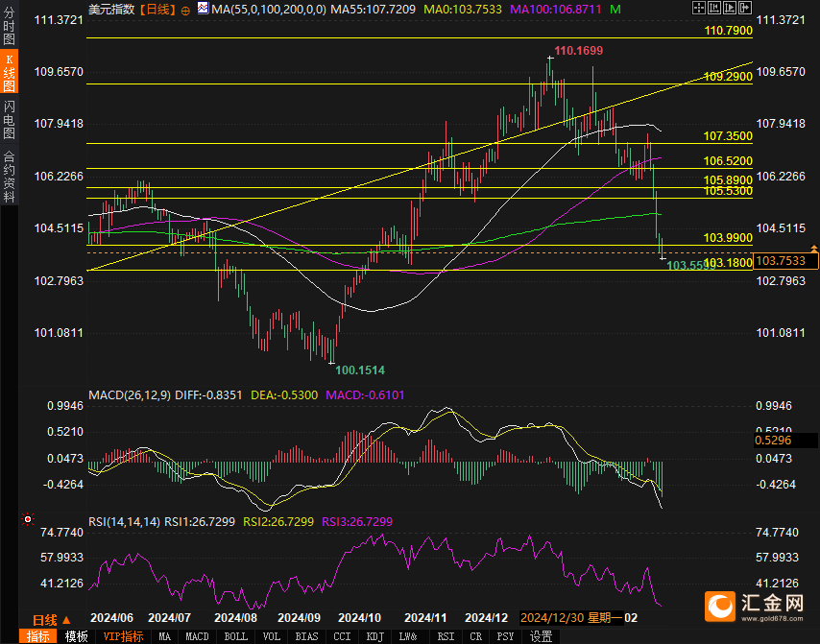This screenshot has height=644, width=820.
Task: Click the RSI2:26.7299 value
Action: (x=278, y=522)
